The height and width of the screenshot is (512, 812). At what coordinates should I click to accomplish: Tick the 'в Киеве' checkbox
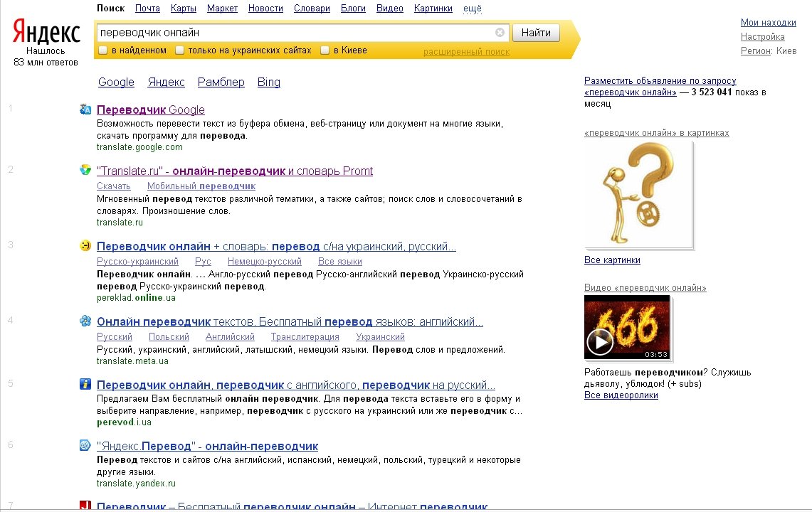tap(325, 50)
